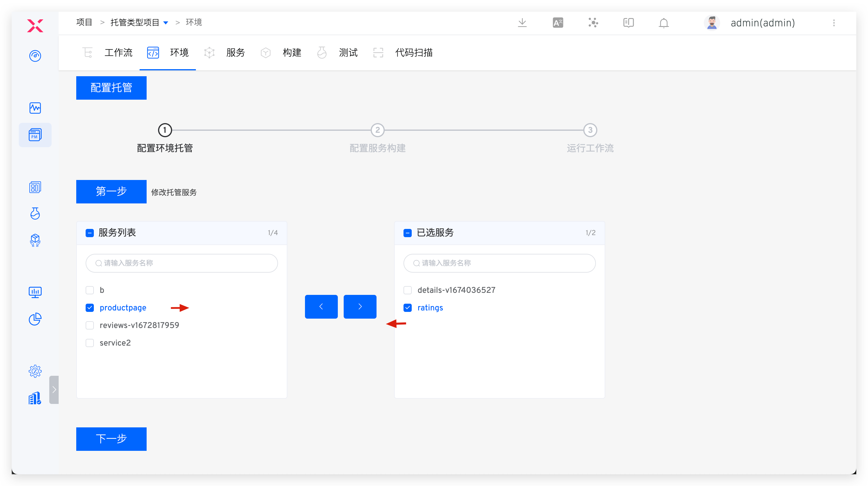Click the 服务列表 search input field
The image size is (868, 486).
(x=182, y=263)
